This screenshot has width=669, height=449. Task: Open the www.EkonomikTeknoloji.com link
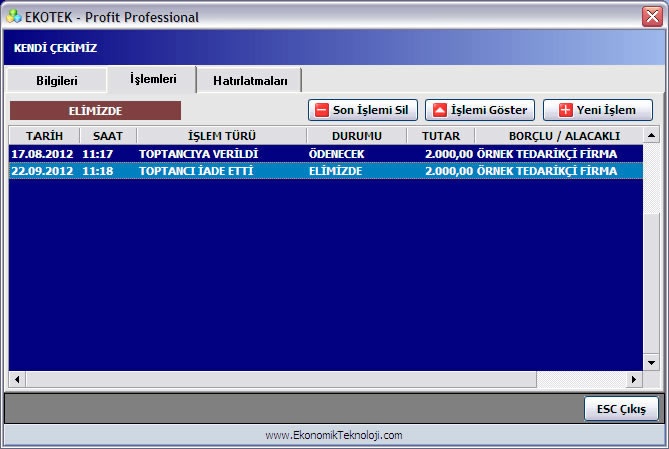click(x=334, y=435)
